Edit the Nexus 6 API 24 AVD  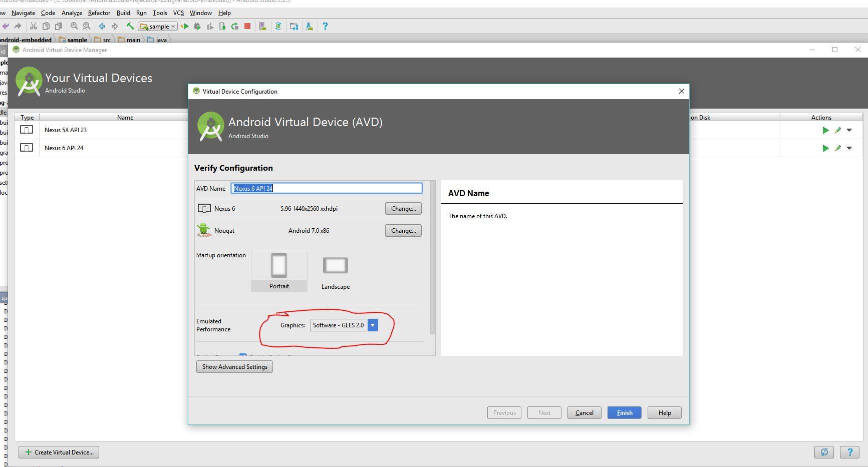[x=837, y=148]
